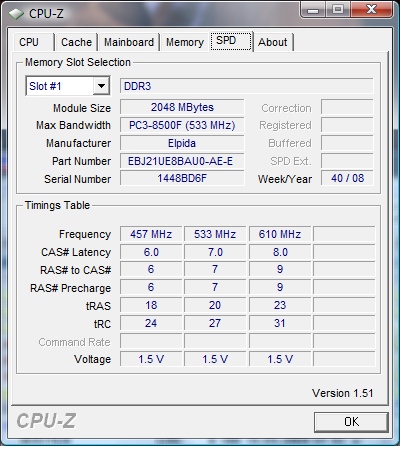Maximize the CPU-Z window
The image size is (400, 450).
337,9
